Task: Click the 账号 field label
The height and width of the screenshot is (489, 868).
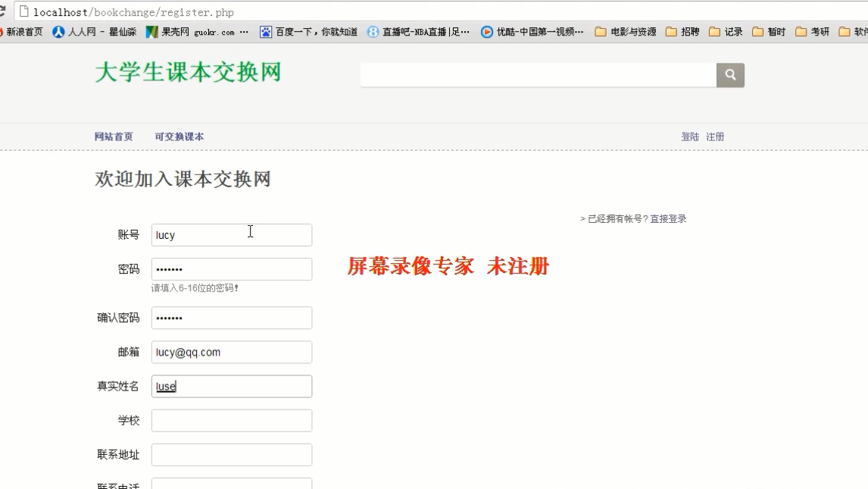Action: 129,235
